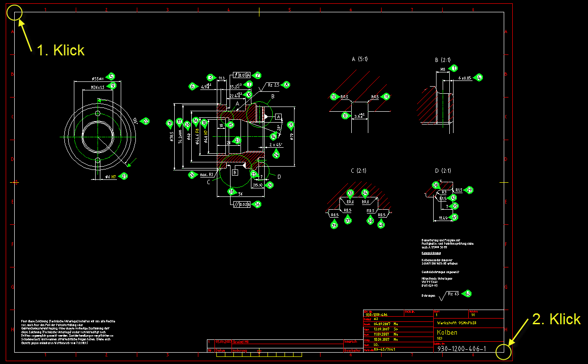
Task: Click the detail view title A (5:1)
Action: [360, 59]
